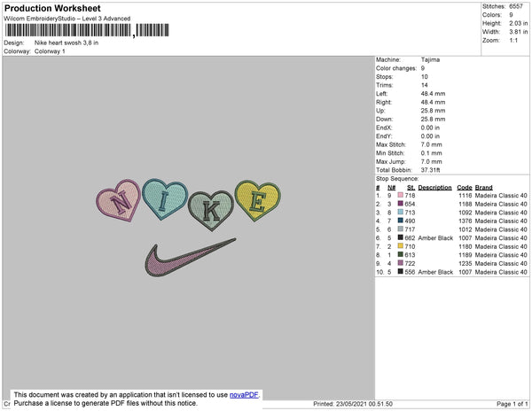Click 'Amber Black' description in row 10
Screen dimensions: 532x411
coord(435,272)
